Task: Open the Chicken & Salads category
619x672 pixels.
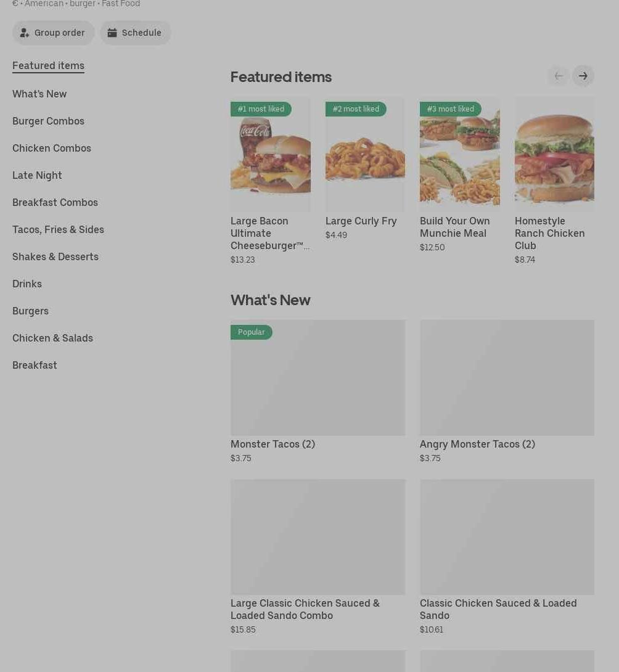Action: [52, 338]
